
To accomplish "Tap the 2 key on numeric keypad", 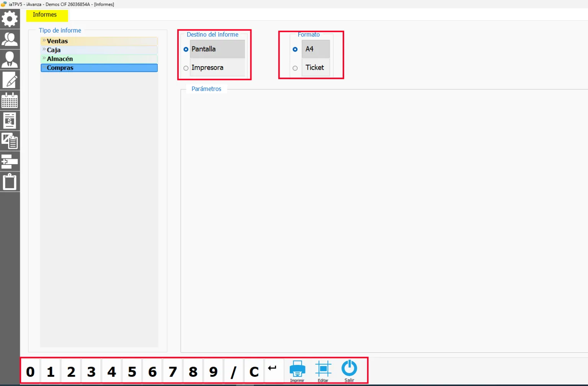I will 71,371.
